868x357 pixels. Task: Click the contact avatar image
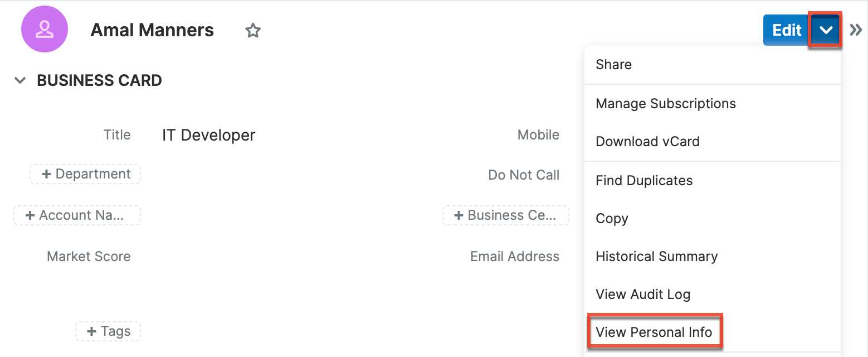pyautogui.click(x=44, y=29)
